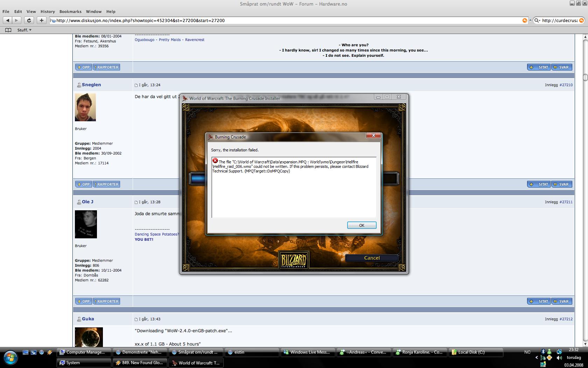Click the user status icon beside Sneglen
This screenshot has height=368, width=588.
tap(79, 85)
